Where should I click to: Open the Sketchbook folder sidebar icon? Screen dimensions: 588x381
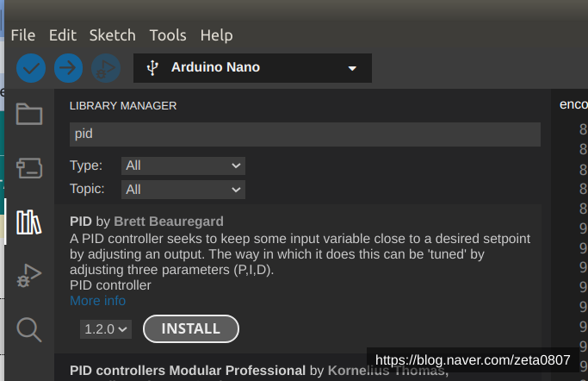[29, 115]
